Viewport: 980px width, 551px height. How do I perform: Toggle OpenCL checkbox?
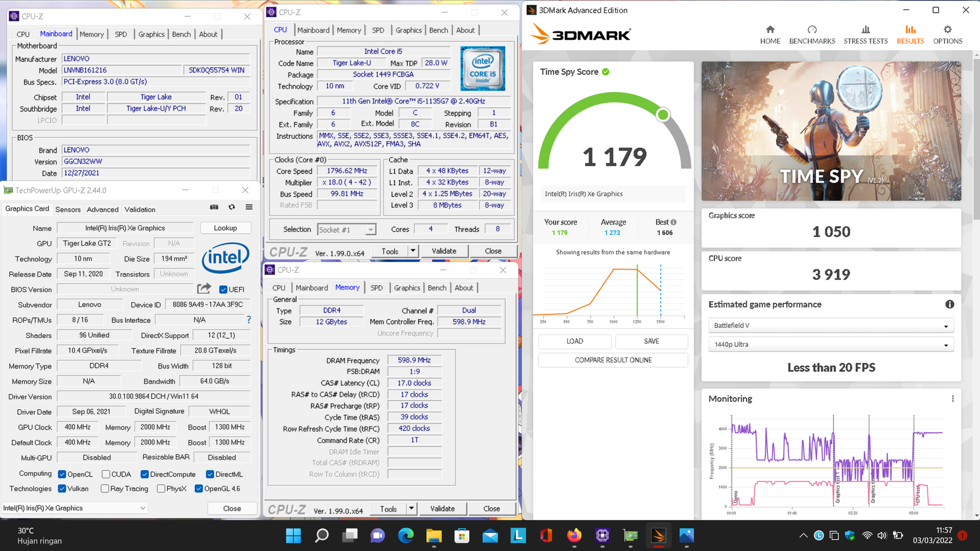(x=62, y=474)
